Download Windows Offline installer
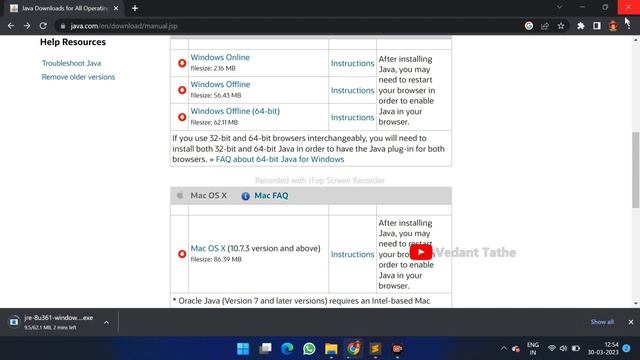Viewport: 640px width, 360px height. point(220,84)
